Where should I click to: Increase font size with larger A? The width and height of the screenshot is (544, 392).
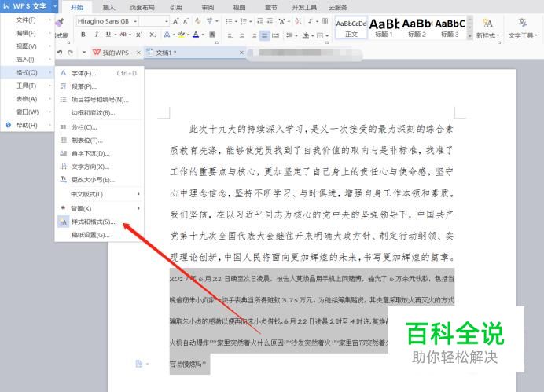coord(175,21)
